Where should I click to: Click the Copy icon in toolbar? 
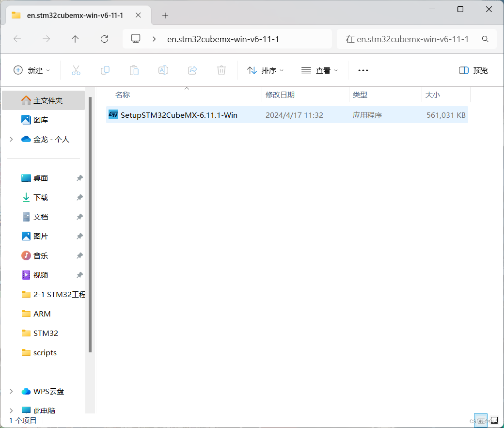pos(105,70)
